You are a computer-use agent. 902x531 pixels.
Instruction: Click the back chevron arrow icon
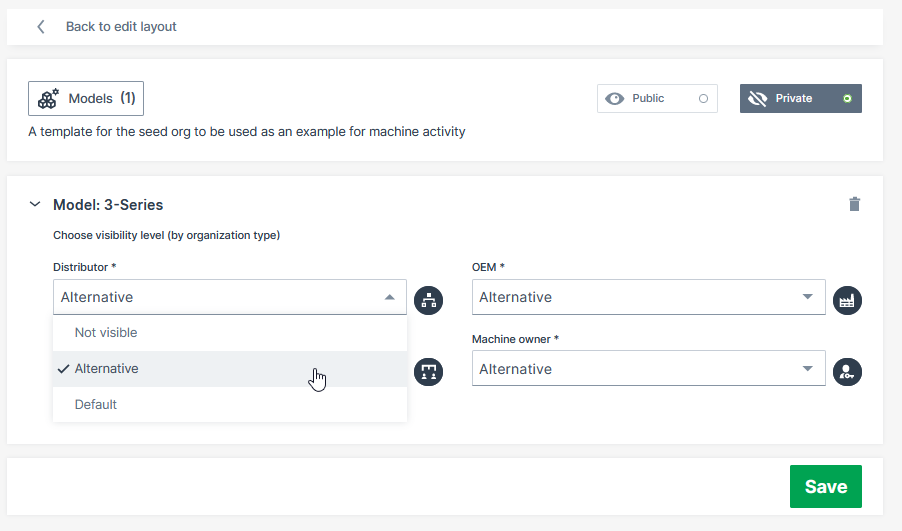tap(41, 27)
